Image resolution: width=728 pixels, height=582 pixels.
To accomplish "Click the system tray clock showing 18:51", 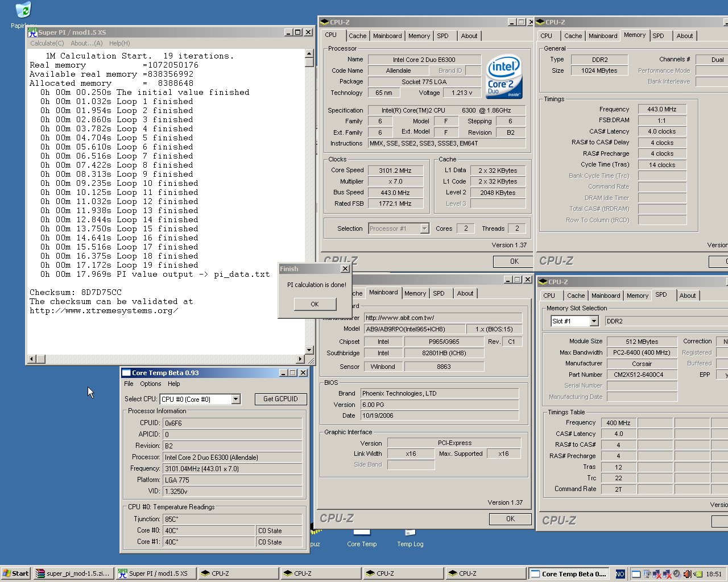I will coord(714,574).
